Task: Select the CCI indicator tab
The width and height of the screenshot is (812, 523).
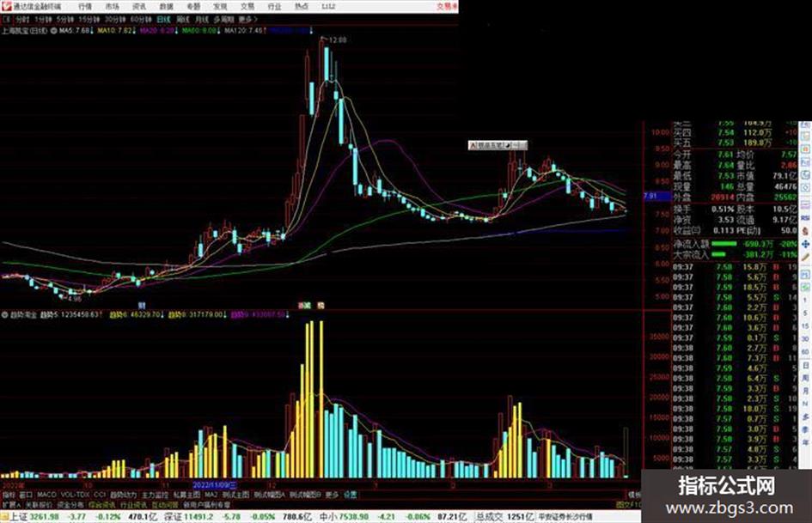Action: [100, 495]
